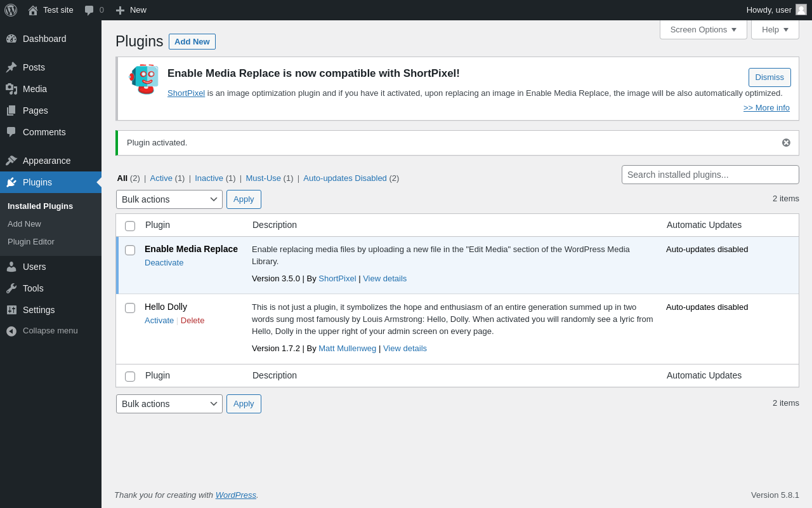Click the Appearance paintbrush icon
Image resolution: width=812 pixels, height=508 pixels.
pyautogui.click(x=11, y=161)
